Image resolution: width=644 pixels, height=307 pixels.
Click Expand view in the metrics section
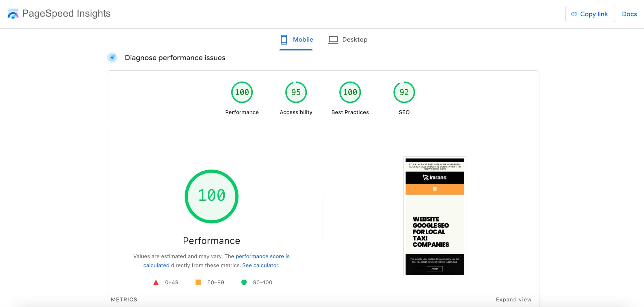point(513,299)
